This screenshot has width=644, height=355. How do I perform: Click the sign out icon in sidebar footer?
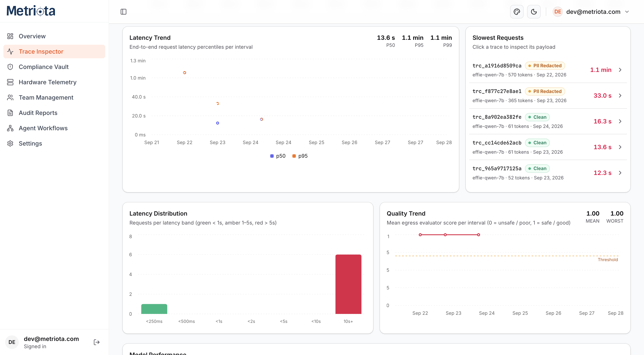coord(97,342)
